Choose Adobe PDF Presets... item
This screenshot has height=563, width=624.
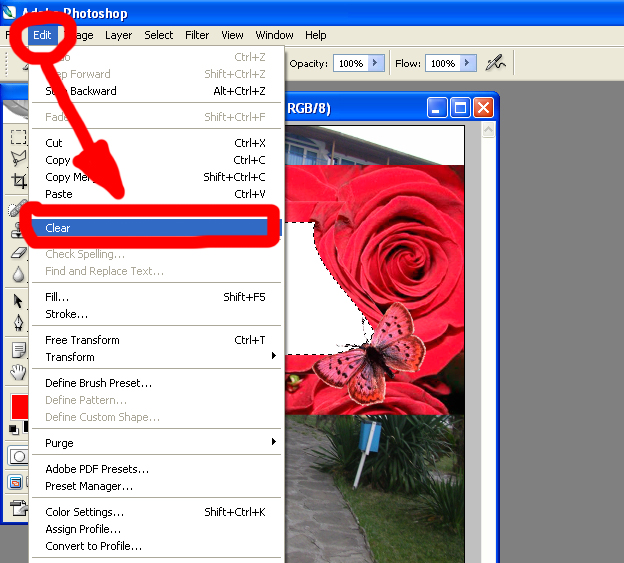(x=156, y=469)
